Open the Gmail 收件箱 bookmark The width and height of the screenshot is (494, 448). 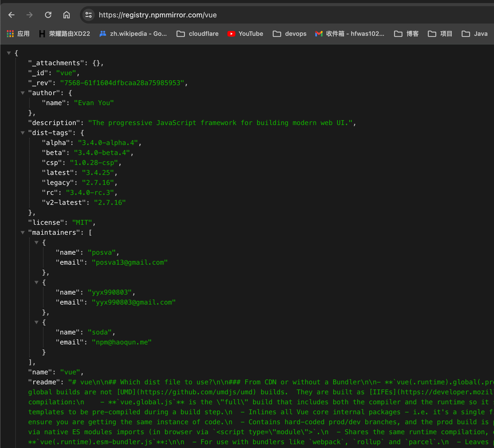click(x=350, y=34)
